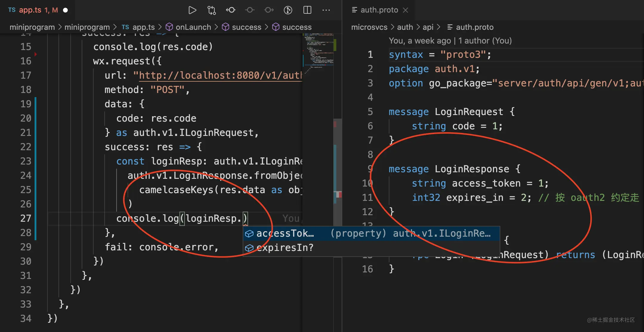This screenshot has width=644, height=332.
Task: Click the auth folder breadcrumb
Action: (x=405, y=27)
